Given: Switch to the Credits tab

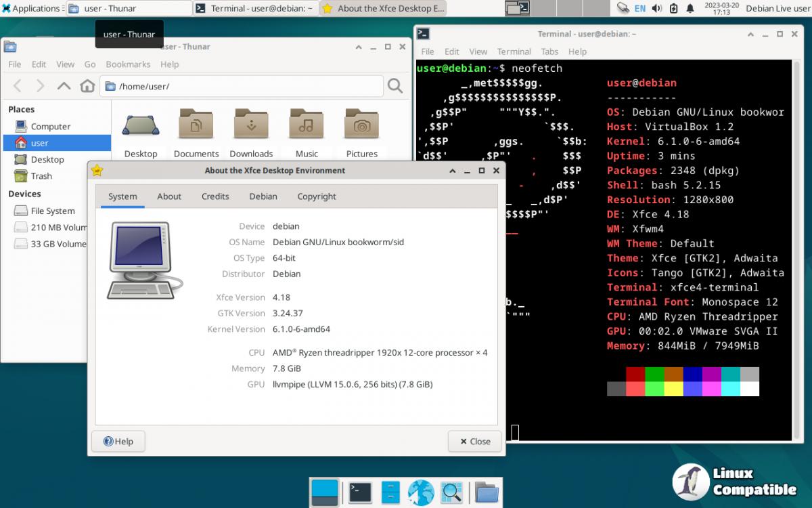Looking at the screenshot, I should point(215,196).
